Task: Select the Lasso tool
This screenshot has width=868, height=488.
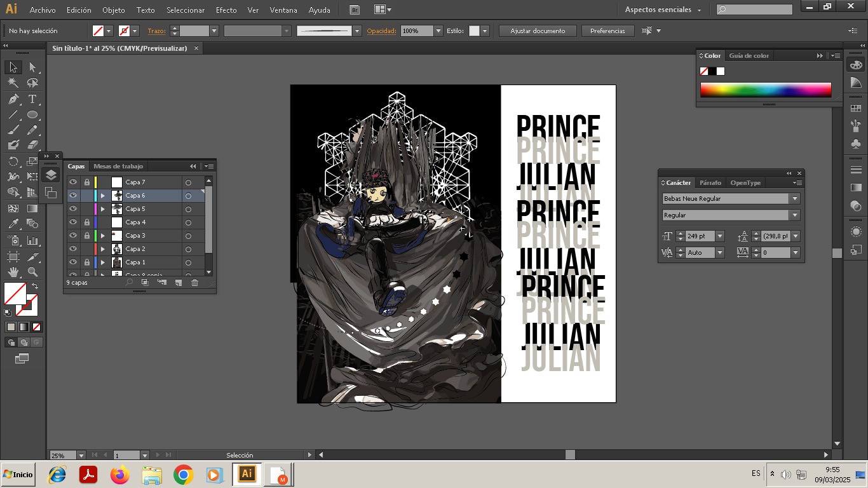Action: [32, 83]
